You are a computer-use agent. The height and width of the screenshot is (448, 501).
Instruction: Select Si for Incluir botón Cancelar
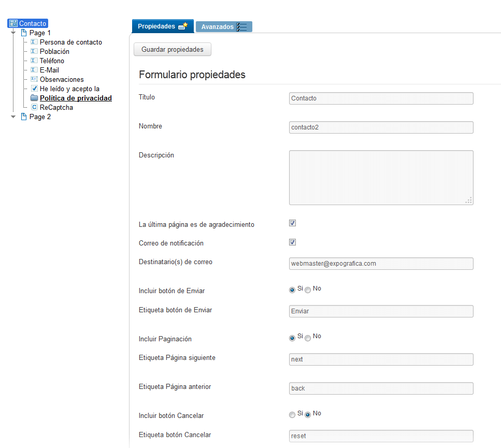click(292, 415)
